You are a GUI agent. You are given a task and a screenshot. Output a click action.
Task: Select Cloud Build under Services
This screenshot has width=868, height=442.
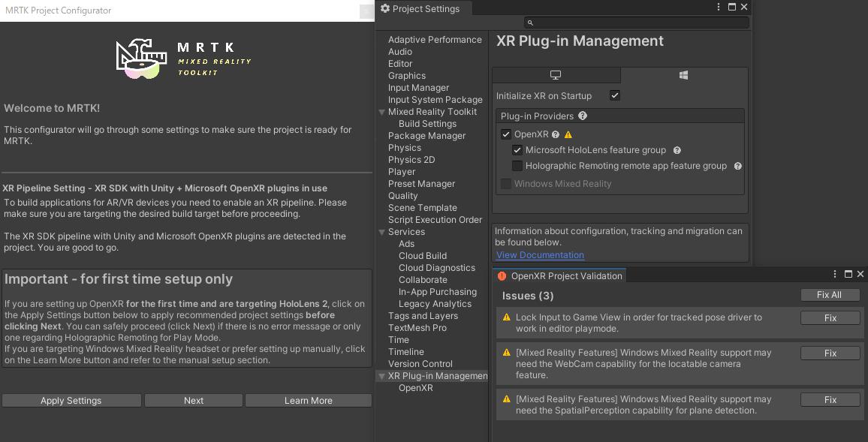423,256
